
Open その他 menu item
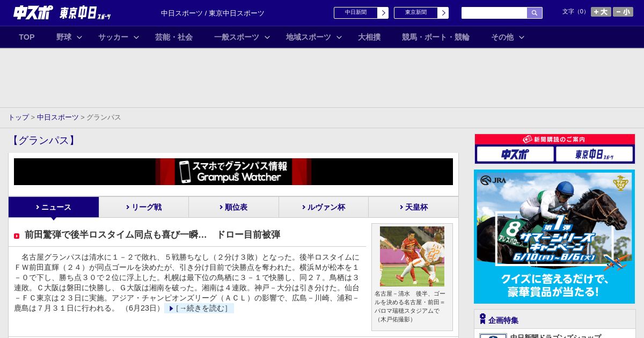pos(502,37)
